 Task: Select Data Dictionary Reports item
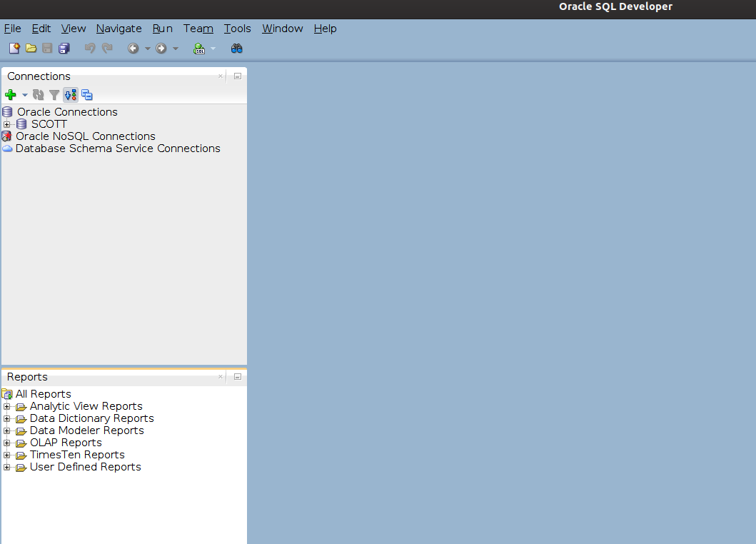click(x=91, y=418)
